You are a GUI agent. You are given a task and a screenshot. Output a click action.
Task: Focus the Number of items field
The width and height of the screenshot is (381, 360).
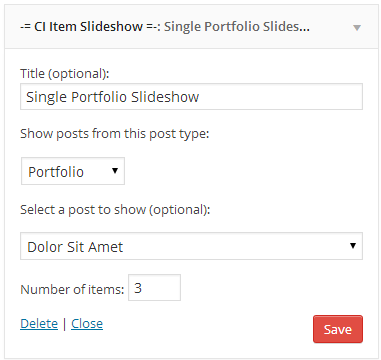155,287
